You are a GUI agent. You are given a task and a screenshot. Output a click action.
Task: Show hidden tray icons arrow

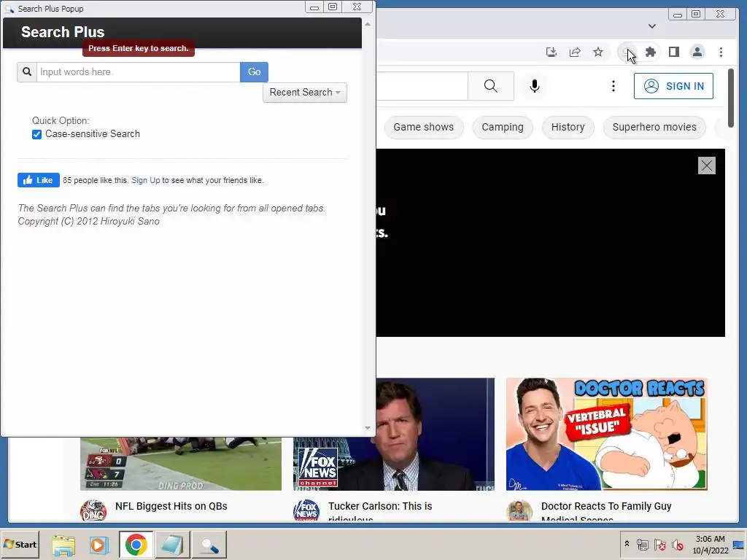pyautogui.click(x=627, y=544)
